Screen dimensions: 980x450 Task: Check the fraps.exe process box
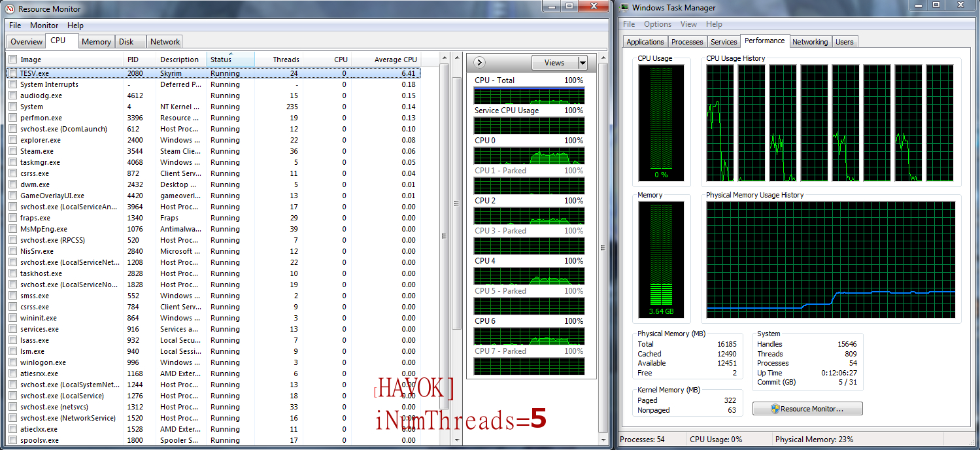[x=12, y=218]
